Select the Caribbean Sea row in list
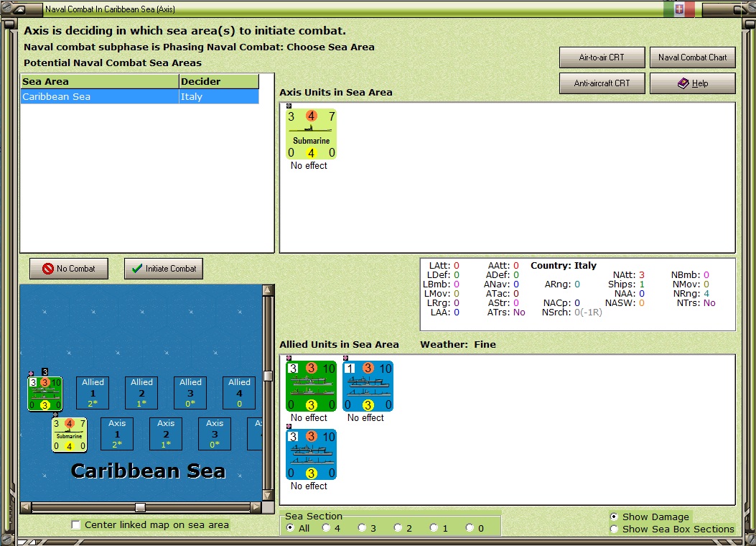Image resolution: width=756 pixels, height=546 pixels. click(140, 96)
